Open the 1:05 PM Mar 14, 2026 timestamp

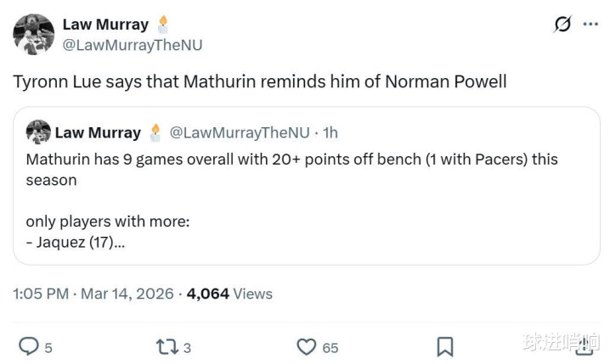[x=93, y=294]
